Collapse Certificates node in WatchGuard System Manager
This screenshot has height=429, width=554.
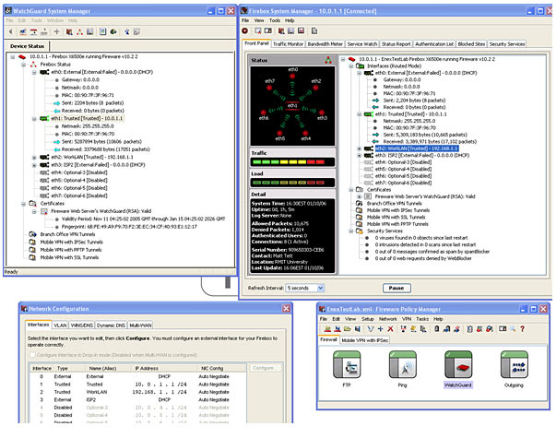[x=23, y=204]
